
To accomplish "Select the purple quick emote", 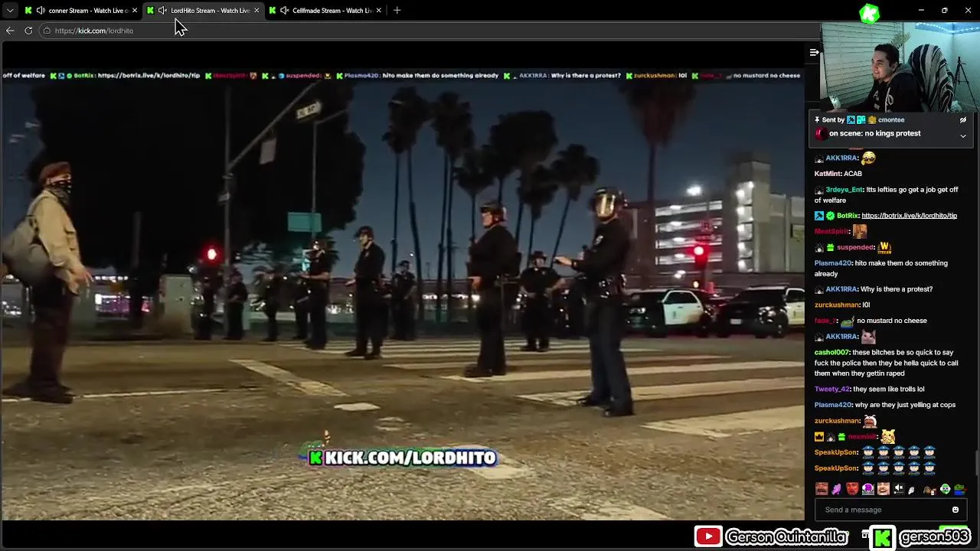I will 837,489.
